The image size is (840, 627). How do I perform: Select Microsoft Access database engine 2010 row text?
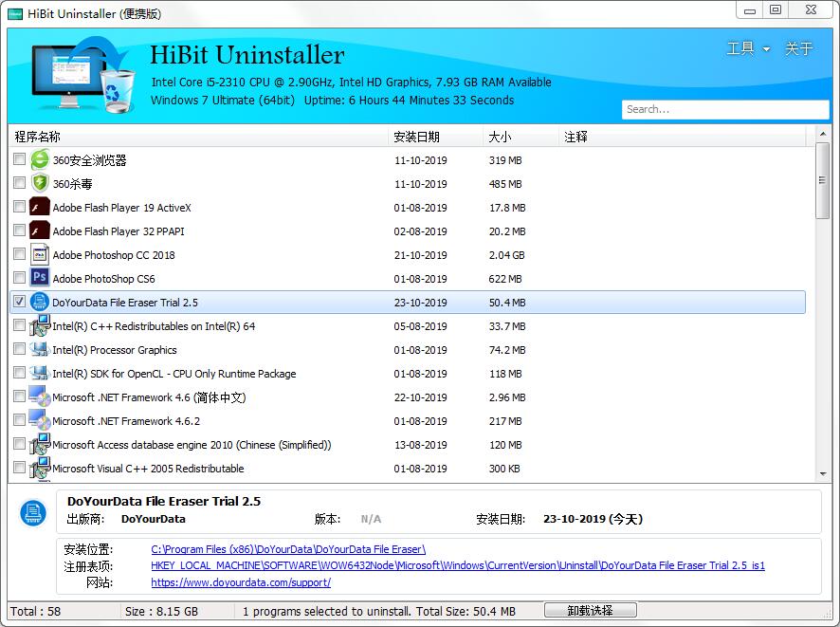pyautogui.click(x=192, y=445)
